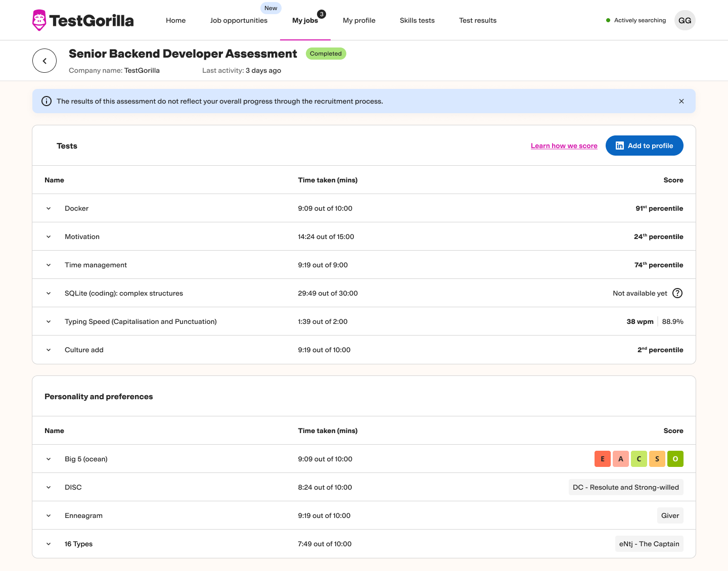This screenshot has height=571, width=728.
Task: Click the 7:49 out of 10:00 time
Action: (325, 544)
